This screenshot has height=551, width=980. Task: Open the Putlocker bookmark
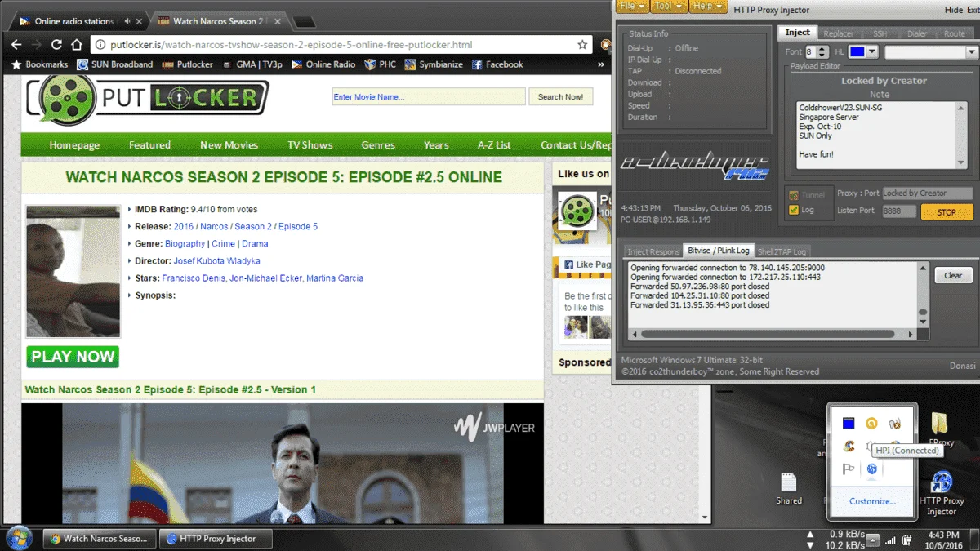[188, 64]
